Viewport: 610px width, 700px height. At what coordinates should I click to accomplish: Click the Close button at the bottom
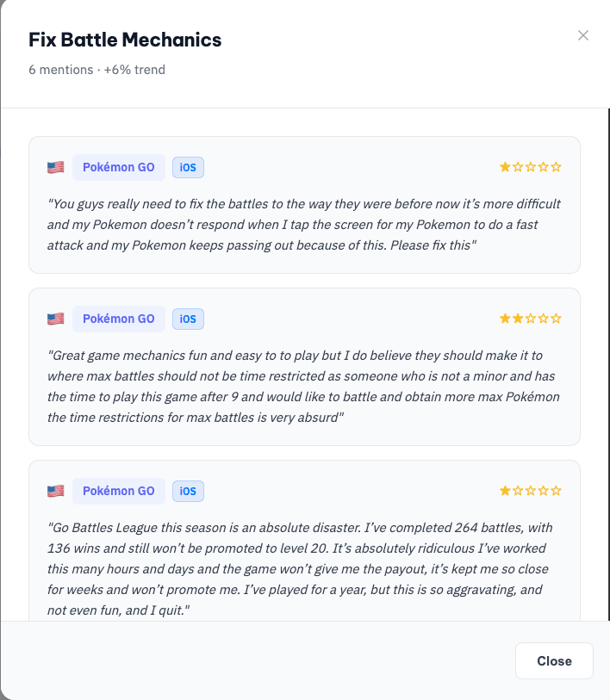554,661
